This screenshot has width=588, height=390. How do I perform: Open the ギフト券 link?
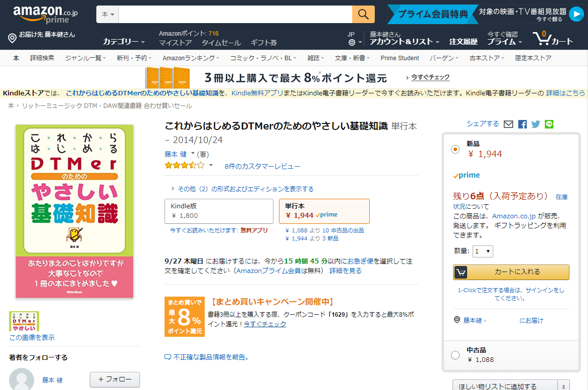click(263, 43)
